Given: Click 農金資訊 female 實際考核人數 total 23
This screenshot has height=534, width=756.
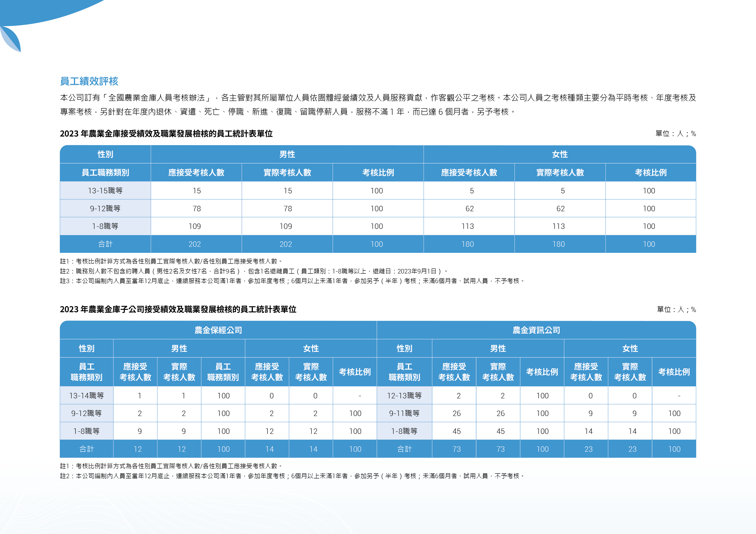Looking at the screenshot, I should [x=632, y=449].
